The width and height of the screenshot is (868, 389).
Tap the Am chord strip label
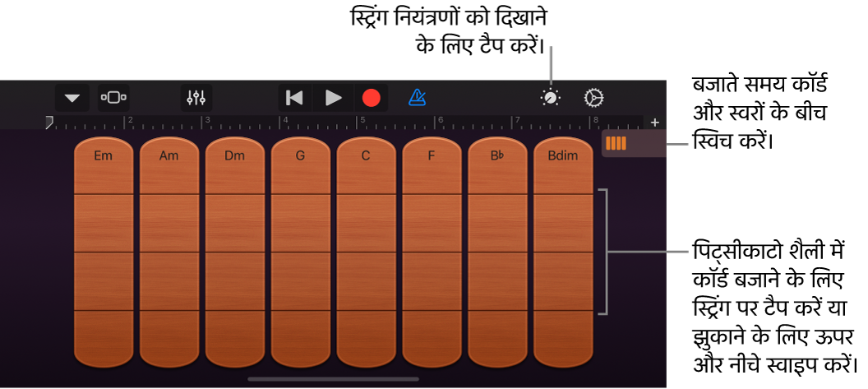(169, 155)
